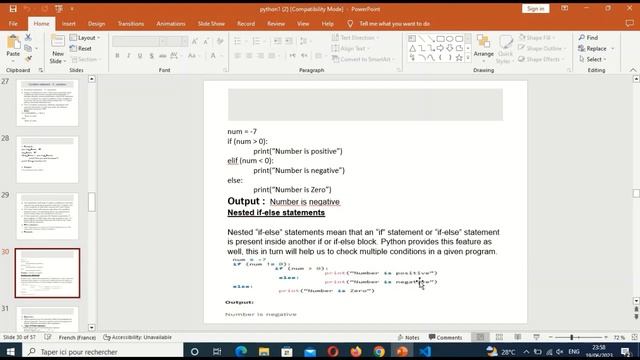Open Google Chrome from taskbar
The width and height of the screenshot is (640, 360).
coord(379,351)
